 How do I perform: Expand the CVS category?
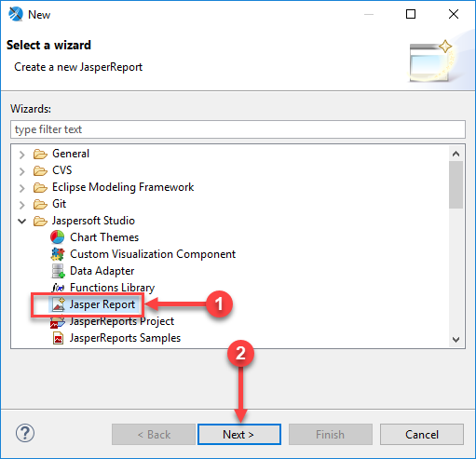21,171
